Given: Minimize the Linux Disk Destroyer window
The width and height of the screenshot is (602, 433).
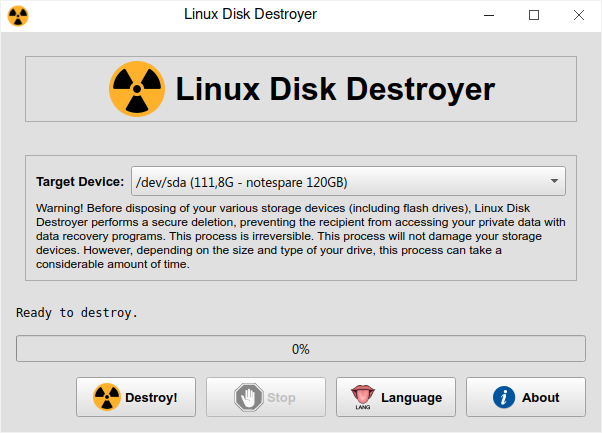Looking at the screenshot, I should pyautogui.click(x=489, y=15).
